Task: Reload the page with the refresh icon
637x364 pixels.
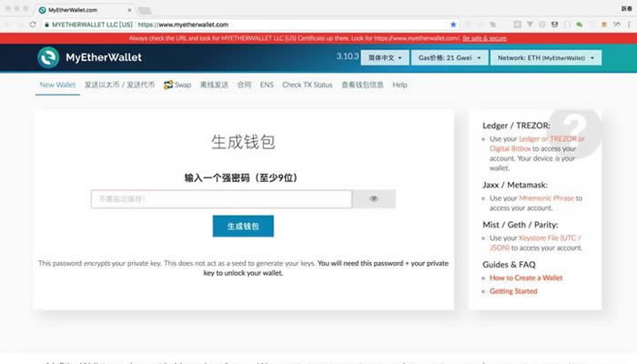Action: [33, 25]
